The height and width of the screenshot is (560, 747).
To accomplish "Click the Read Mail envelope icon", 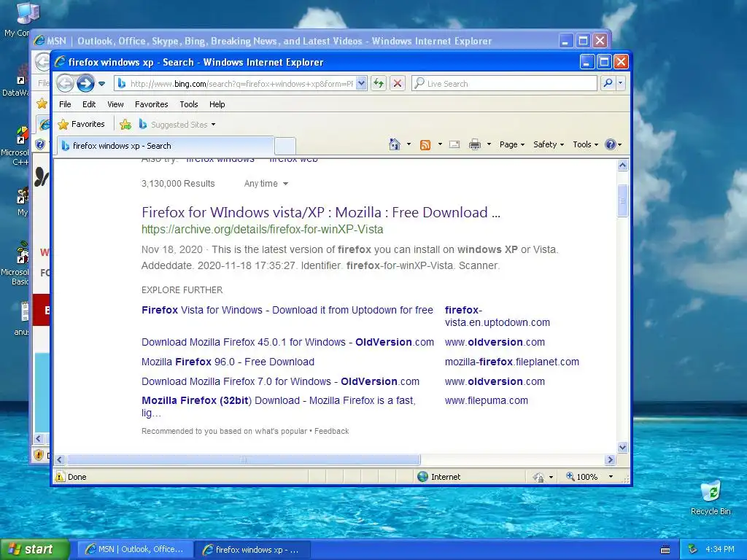I will pos(454,144).
